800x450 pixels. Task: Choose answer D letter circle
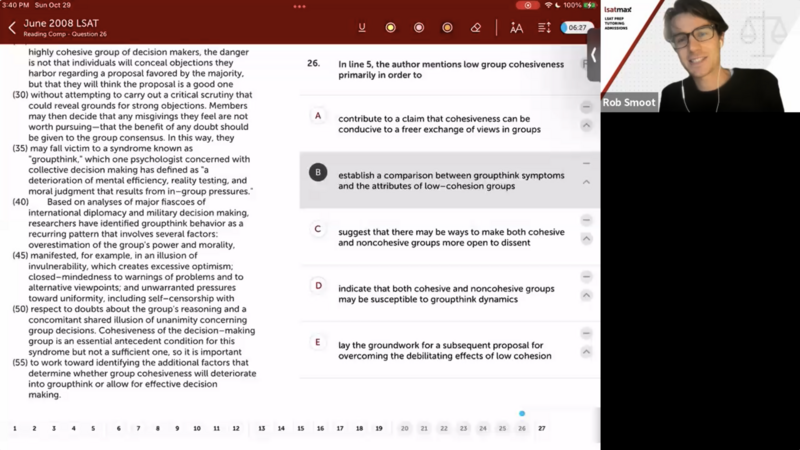coord(318,286)
